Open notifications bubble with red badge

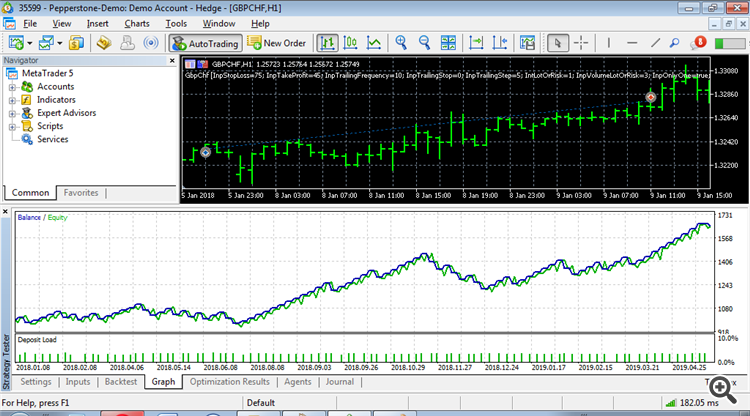[x=698, y=43]
